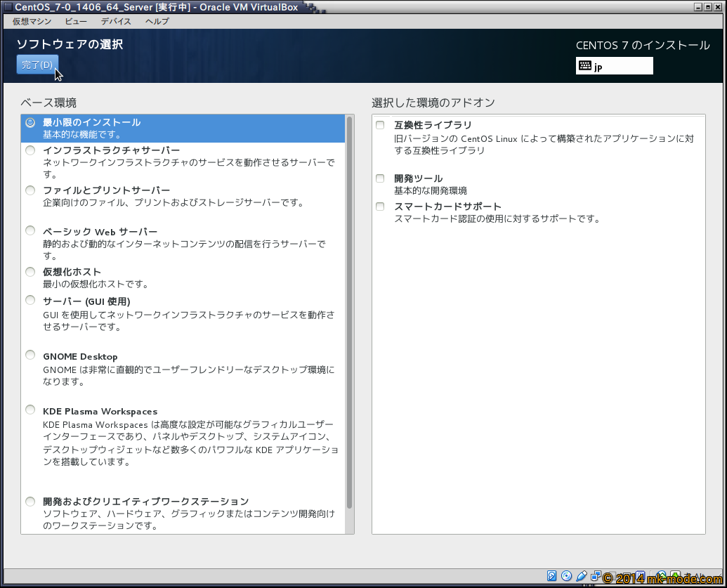Click the USB device status icon
727x588 pixels.
(582, 576)
